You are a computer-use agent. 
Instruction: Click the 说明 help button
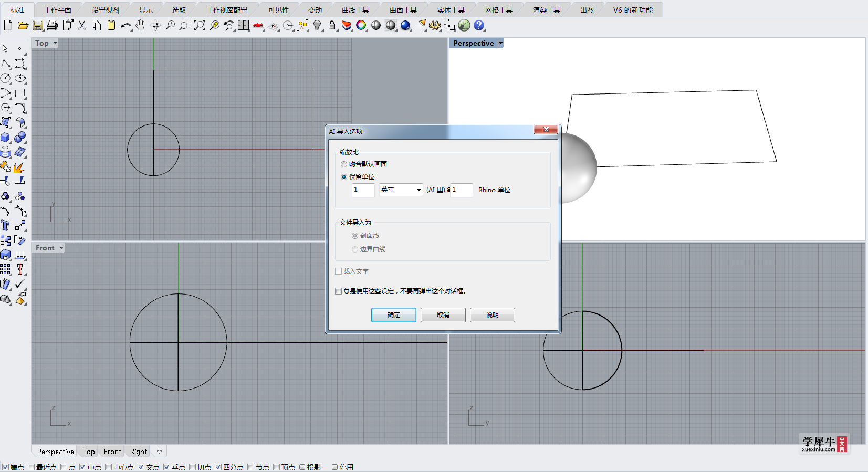point(493,315)
